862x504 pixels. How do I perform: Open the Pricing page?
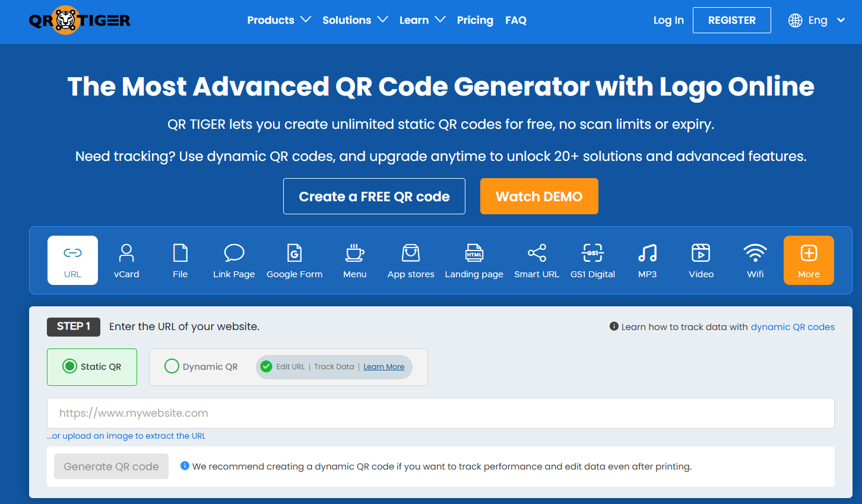point(475,20)
